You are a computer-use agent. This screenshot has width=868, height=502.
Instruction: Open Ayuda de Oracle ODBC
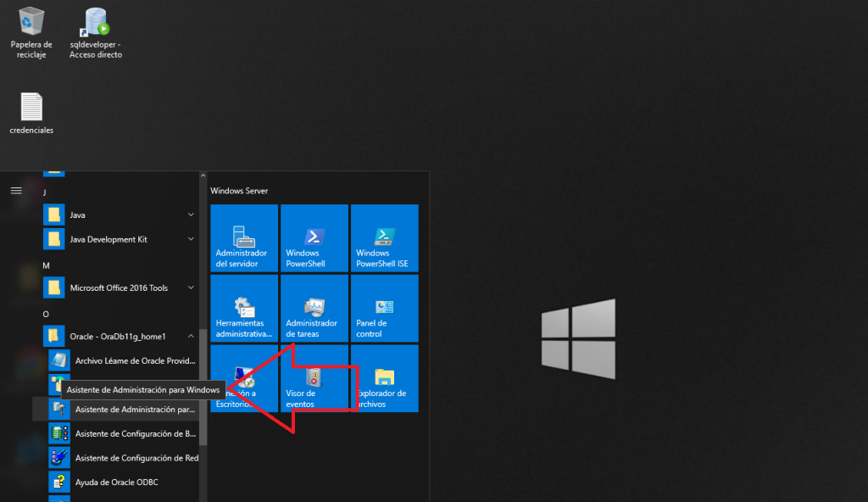pyautogui.click(x=119, y=482)
